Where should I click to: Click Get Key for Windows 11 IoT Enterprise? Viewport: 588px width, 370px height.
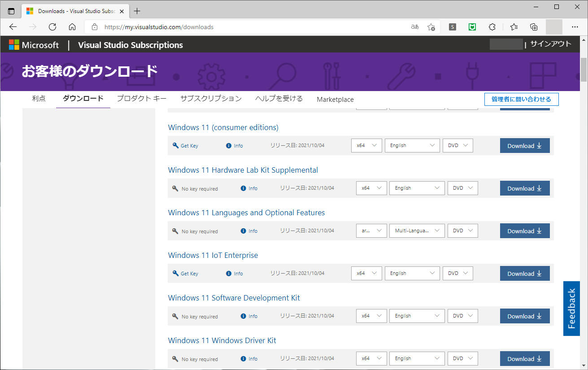tap(185, 274)
